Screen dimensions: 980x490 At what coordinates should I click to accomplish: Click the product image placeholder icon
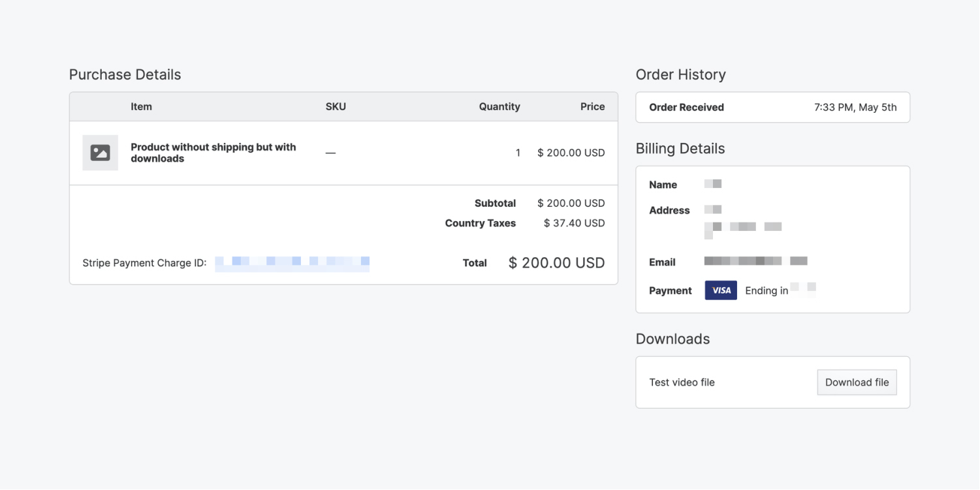pyautogui.click(x=100, y=153)
